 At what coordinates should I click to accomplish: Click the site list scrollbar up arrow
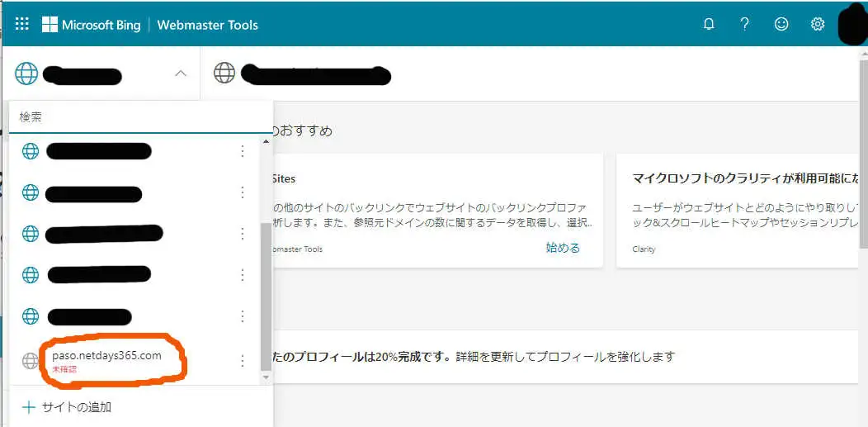266,142
